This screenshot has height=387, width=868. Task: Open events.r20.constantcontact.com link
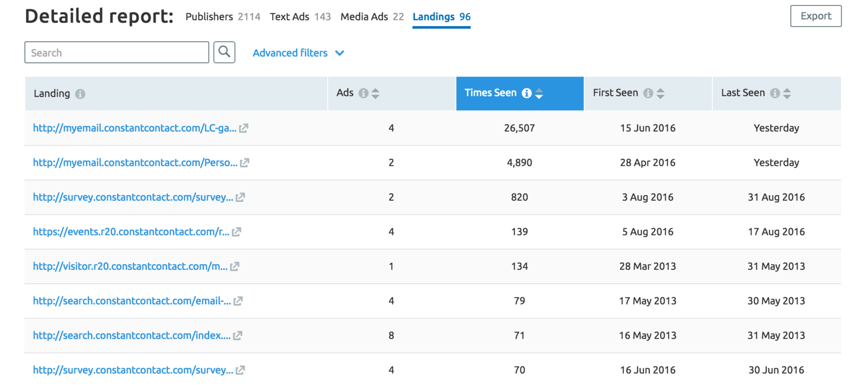click(x=131, y=232)
